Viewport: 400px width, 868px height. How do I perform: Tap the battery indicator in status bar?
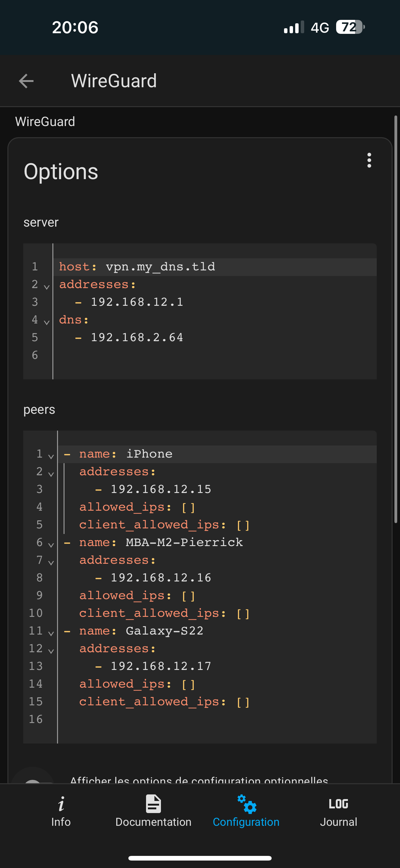[x=350, y=27]
